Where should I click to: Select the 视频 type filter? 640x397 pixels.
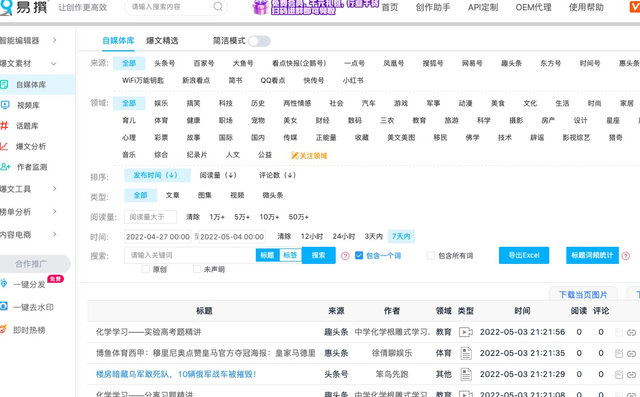pyautogui.click(x=237, y=195)
